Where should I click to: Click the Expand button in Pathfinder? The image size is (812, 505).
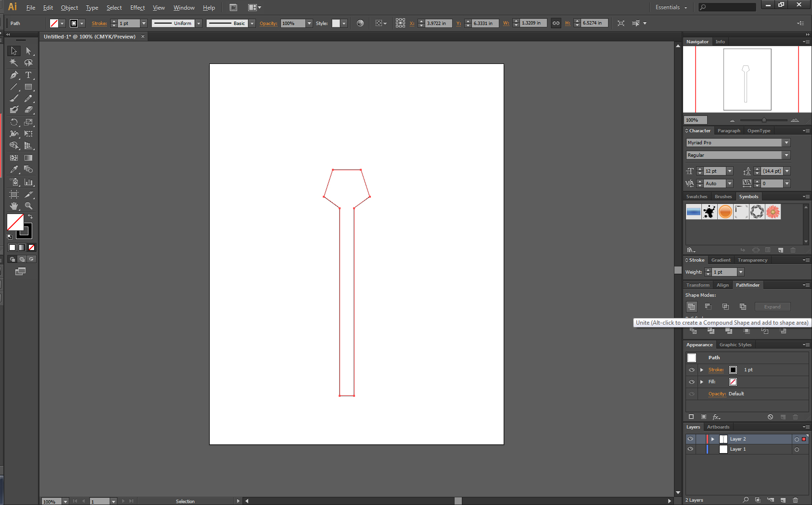click(772, 306)
